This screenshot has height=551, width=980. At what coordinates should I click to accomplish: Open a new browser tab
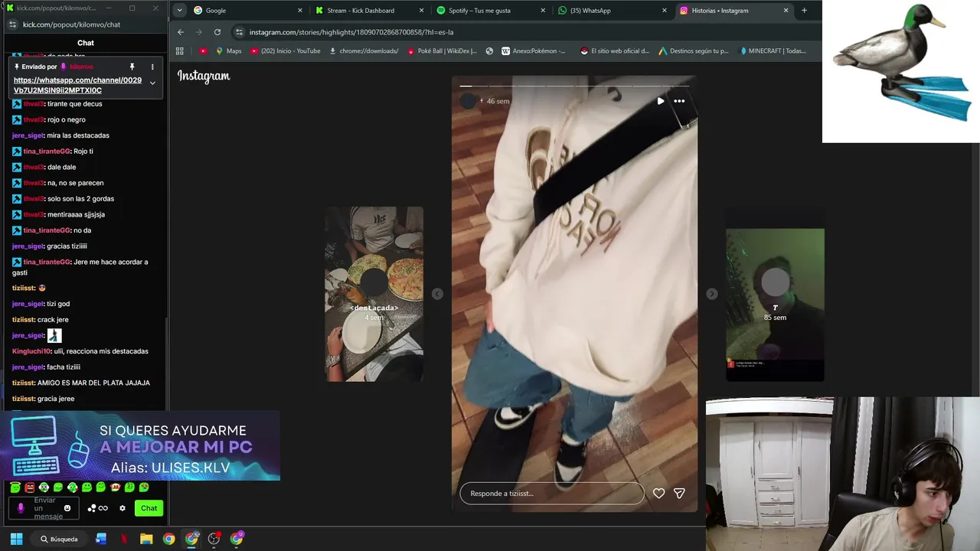point(804,11)
